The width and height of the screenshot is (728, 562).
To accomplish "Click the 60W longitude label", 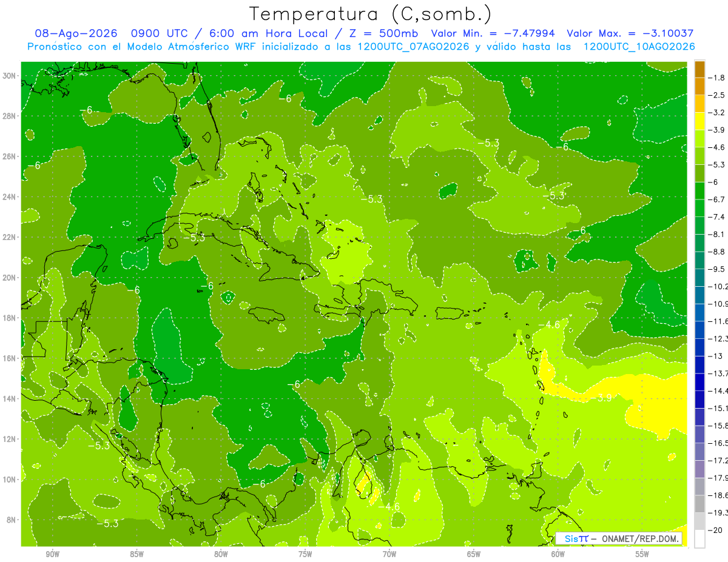I will (558, 554).
